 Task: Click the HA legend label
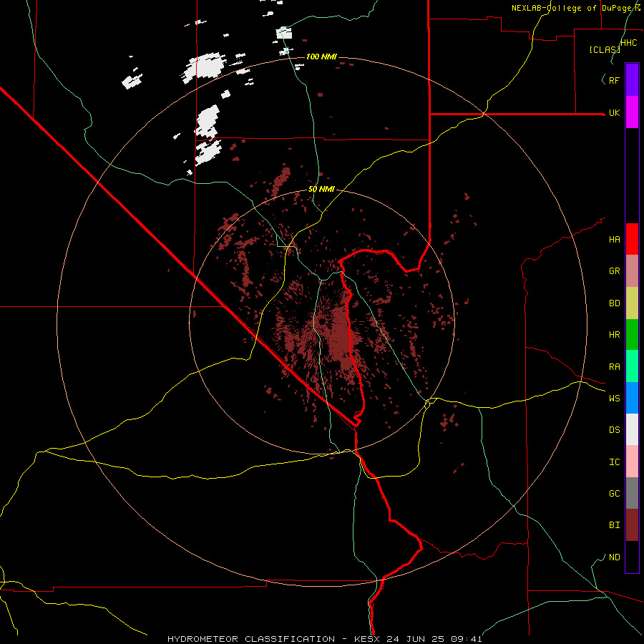pyautogui.click(x=614, y=240)
